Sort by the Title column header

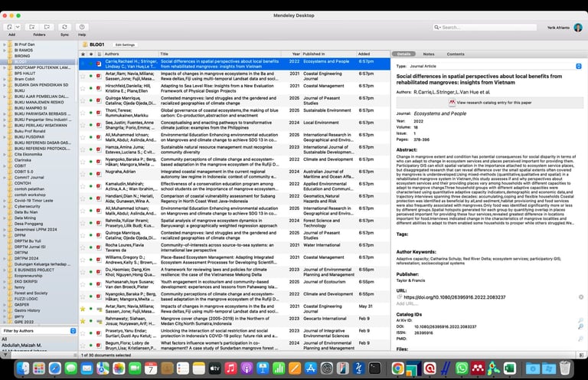pyautogui.click(x=220, y=54)
